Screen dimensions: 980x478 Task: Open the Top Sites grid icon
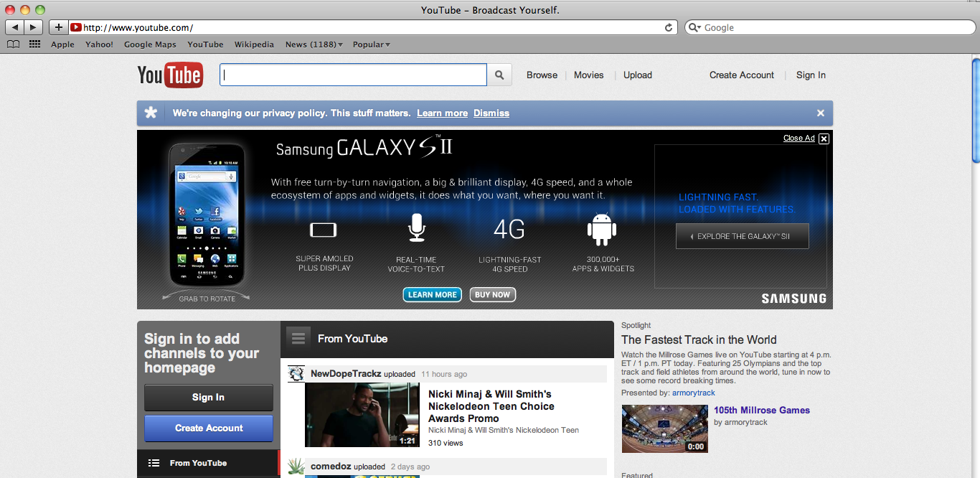[34, 44]
